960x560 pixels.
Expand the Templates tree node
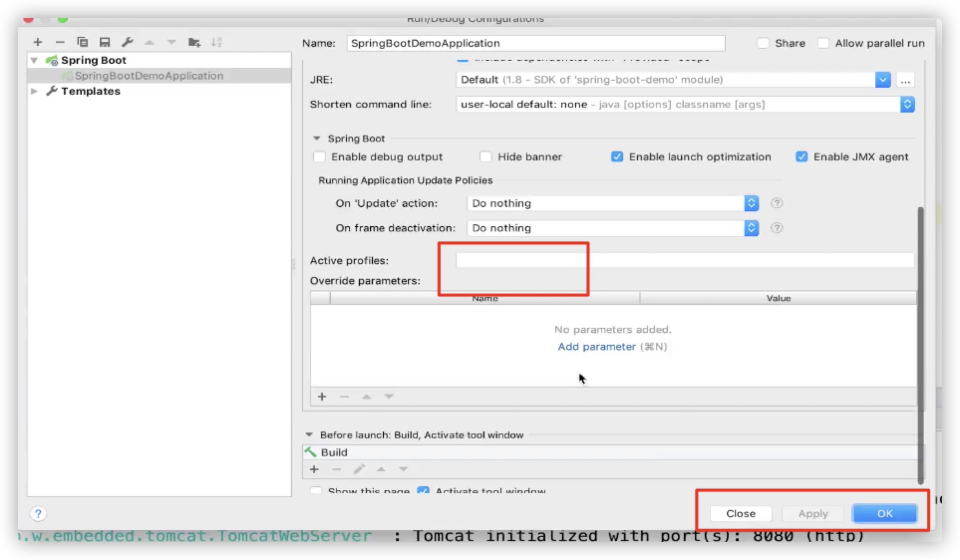click(34, 91)
